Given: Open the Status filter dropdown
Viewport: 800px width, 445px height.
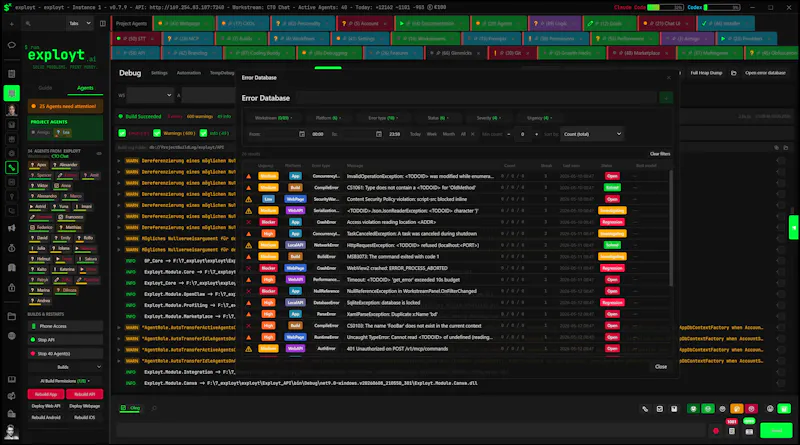Looking at the screenshot, I should click(x=438, y=118).
